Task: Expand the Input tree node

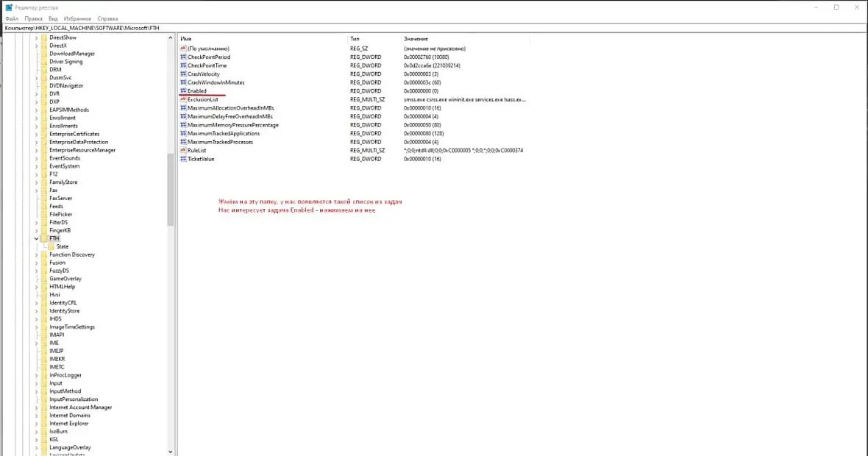Action: click(x=37, y=383)
